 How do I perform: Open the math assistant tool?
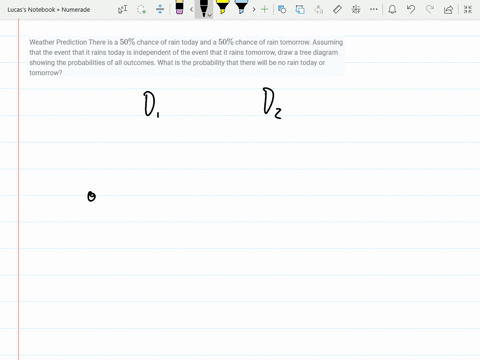[x=356, y=9]
